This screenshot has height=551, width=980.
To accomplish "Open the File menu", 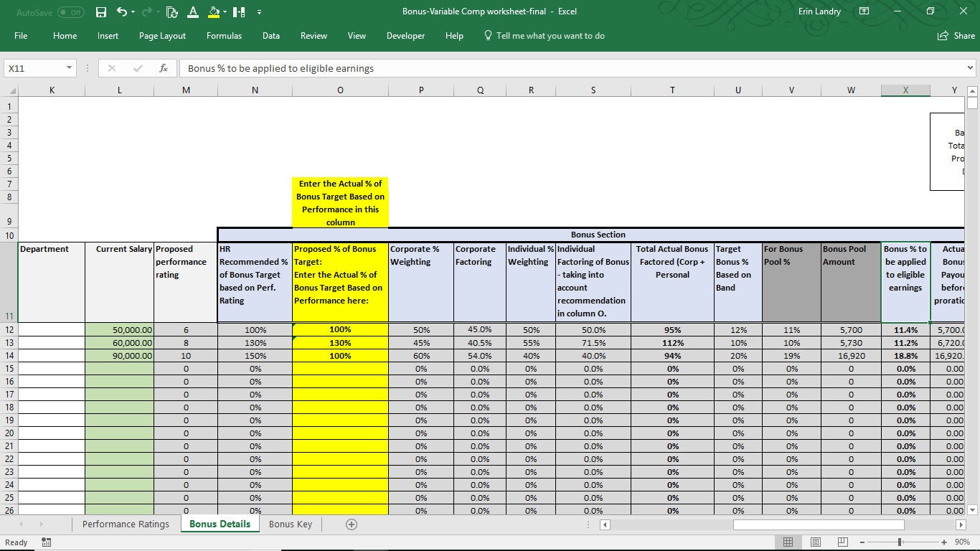I will click(x=21, y=35).
